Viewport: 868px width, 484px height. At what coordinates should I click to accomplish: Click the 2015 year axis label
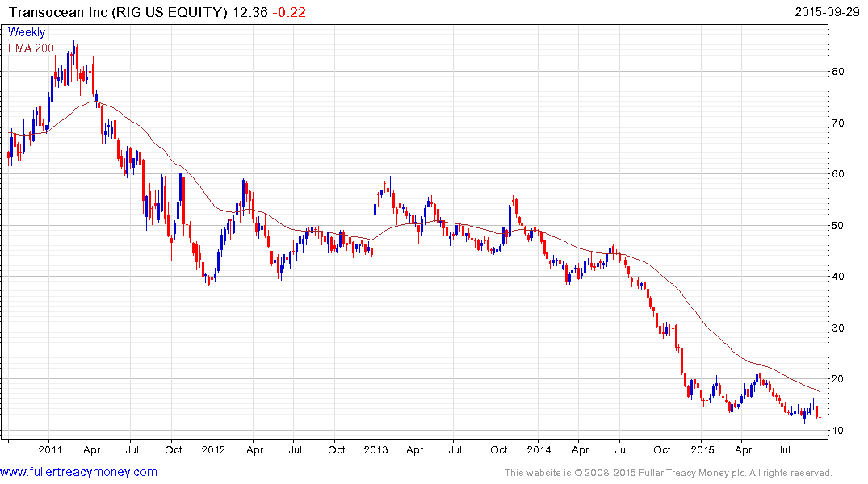tap(702, 449)
